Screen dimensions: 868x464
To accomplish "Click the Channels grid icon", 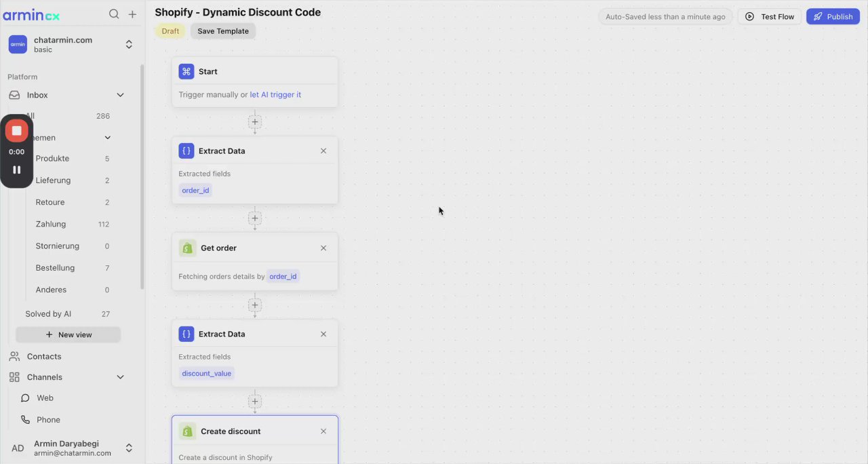I will [x=14, y=377].
